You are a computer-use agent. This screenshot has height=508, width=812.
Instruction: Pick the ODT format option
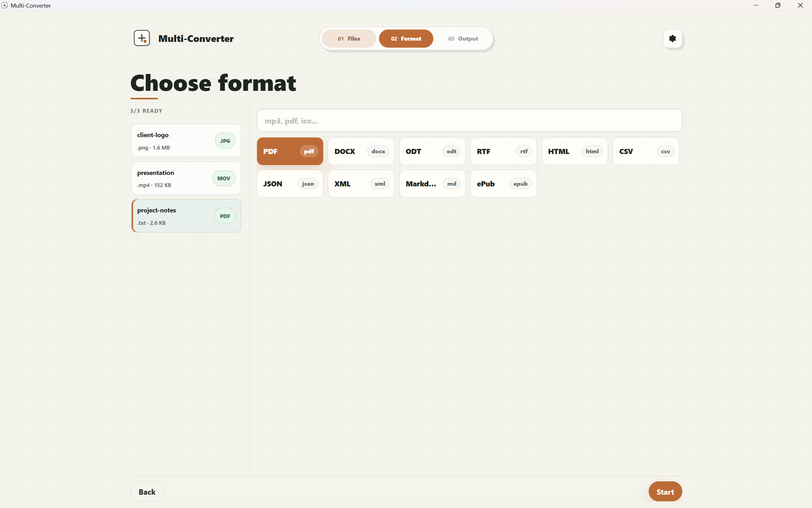coord(432,151)
